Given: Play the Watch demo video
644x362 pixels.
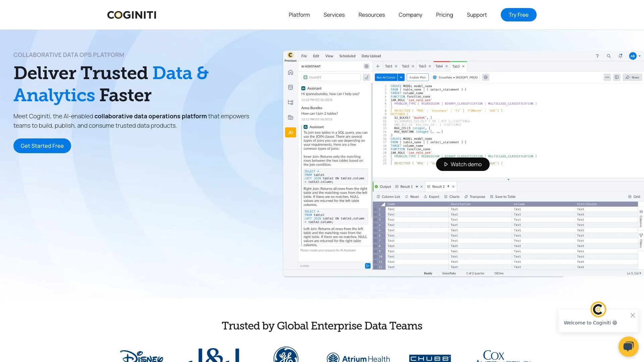Looking at the screenshot, I should (463, 164).
